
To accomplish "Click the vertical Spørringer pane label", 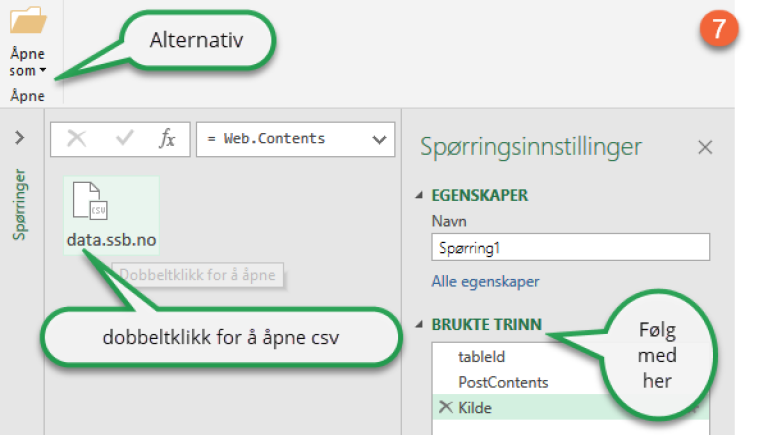I will click(x=20, y=204).
